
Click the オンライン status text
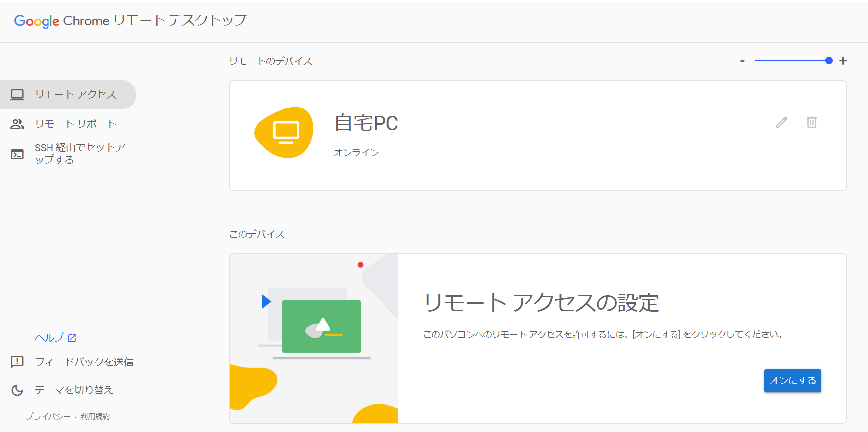356,152
